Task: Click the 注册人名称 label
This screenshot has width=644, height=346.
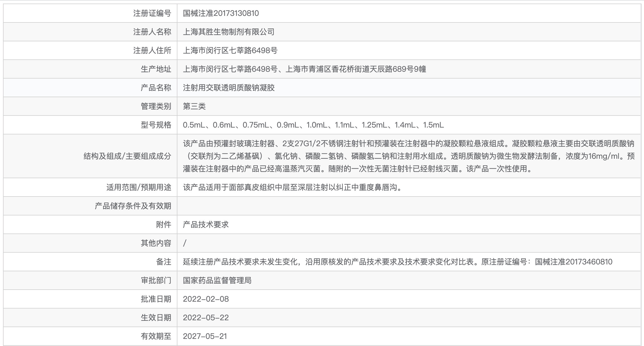Action: (152, 32)
